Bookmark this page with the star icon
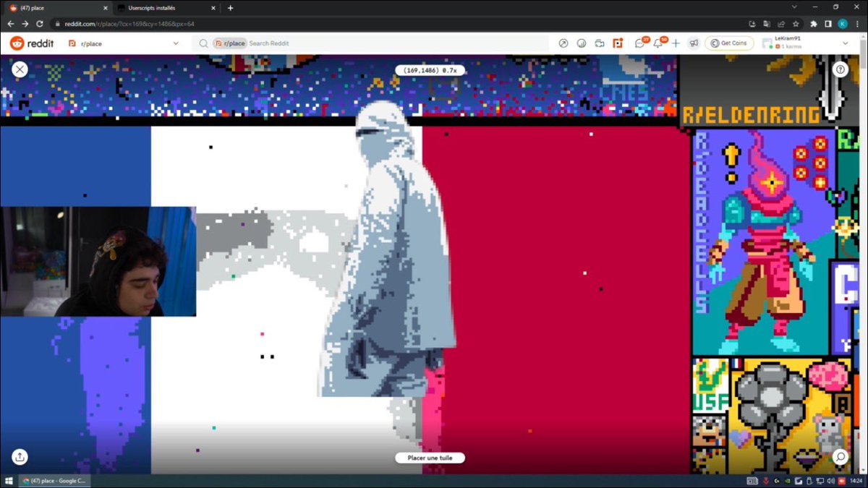868x488 pixels. click(x=796, y=24)
